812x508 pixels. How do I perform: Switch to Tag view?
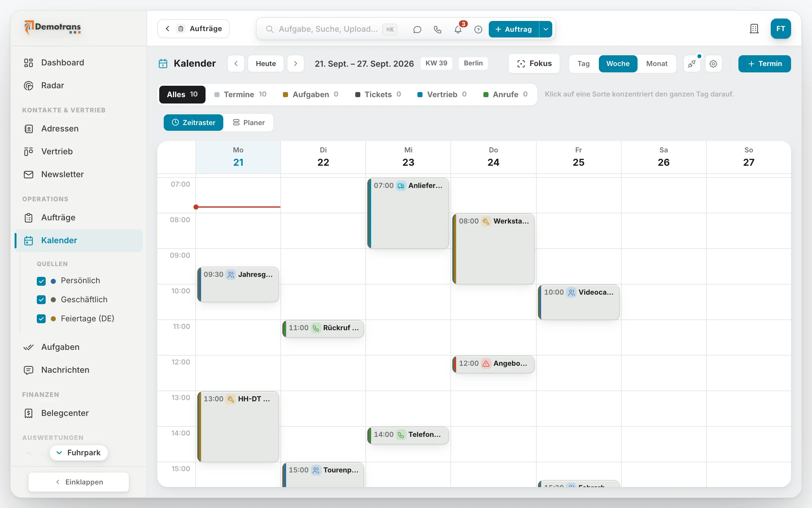pyautogui.click(x=584, y=63)
